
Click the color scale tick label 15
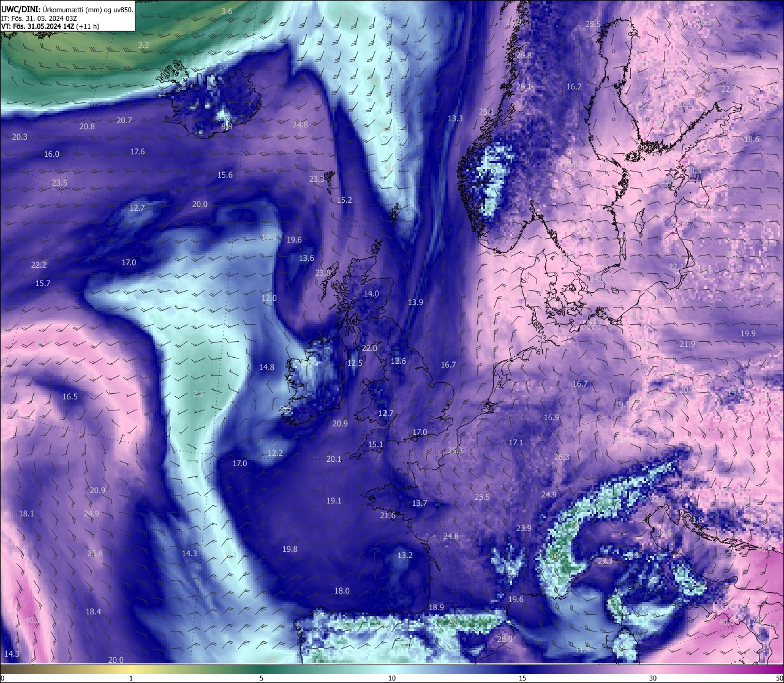[522, 678]
